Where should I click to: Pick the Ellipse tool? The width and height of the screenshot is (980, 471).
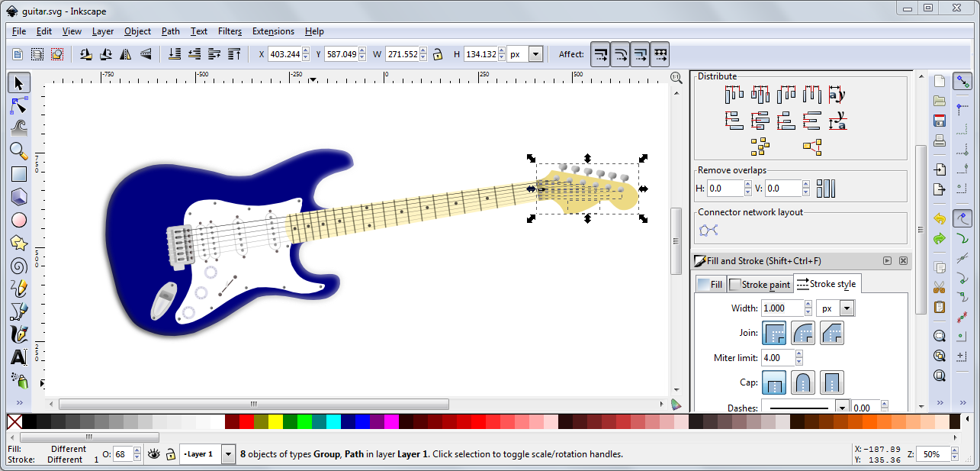tap(19, 220)
